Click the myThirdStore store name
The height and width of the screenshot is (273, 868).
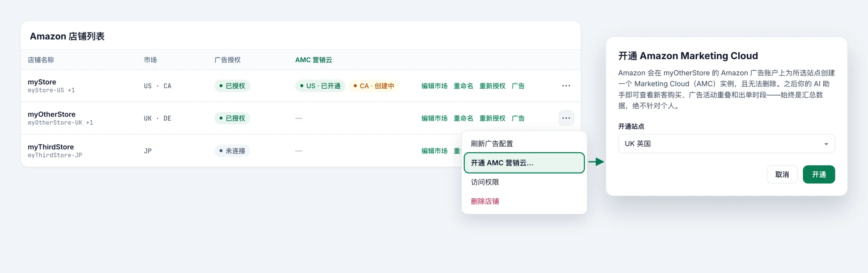click(x=51, y=147)
